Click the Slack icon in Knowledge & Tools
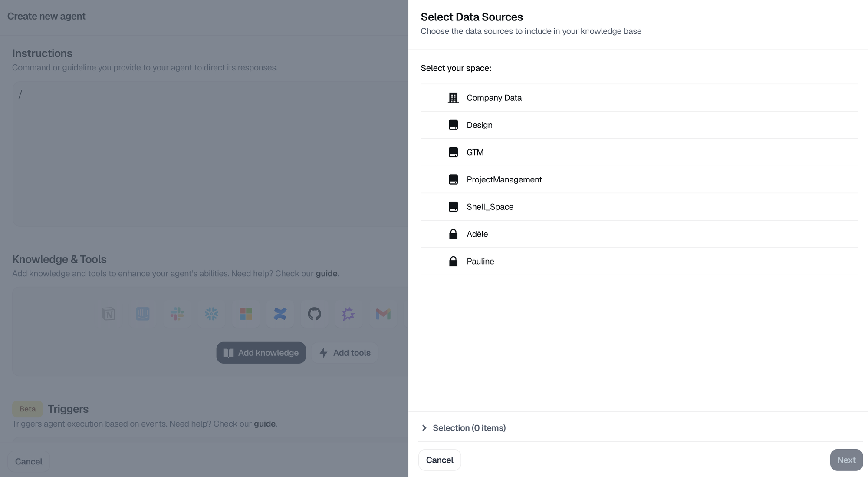This screenshot has width=868, height=477. point(177,314)
